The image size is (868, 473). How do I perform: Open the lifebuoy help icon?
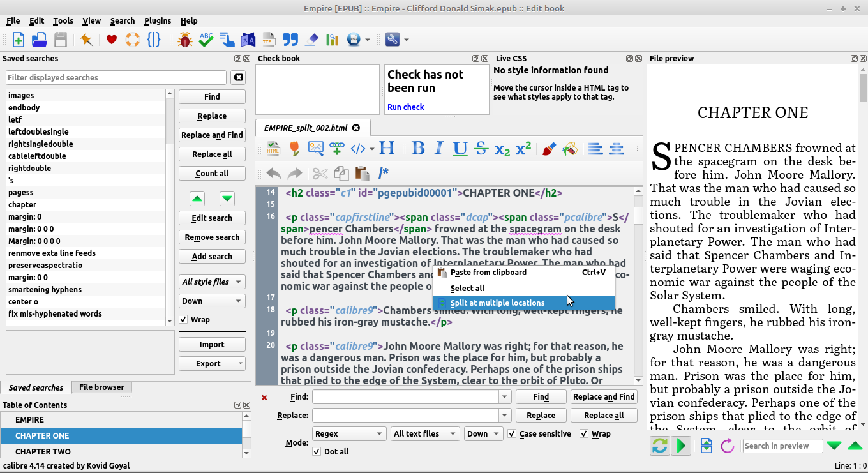(x=132, y=40)
